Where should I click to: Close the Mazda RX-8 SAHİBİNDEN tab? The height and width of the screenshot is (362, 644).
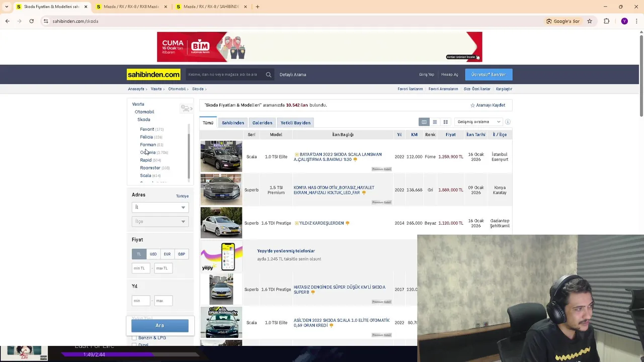pos(246,7)
